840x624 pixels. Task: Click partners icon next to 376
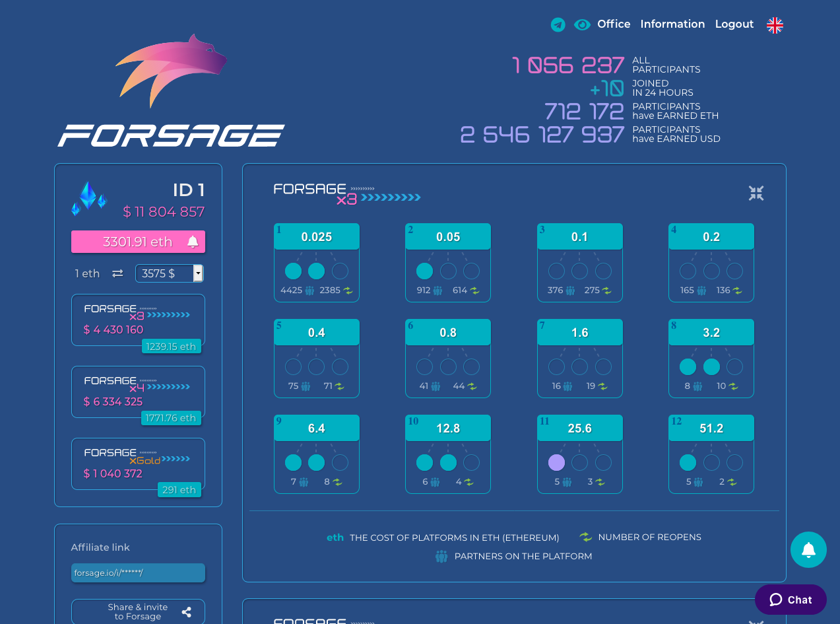click(x=571, y=291)
